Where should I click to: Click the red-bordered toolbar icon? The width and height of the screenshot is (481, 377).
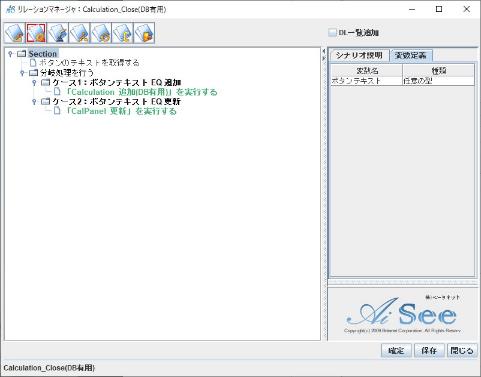pyautogui.click(x=36, y=33)
